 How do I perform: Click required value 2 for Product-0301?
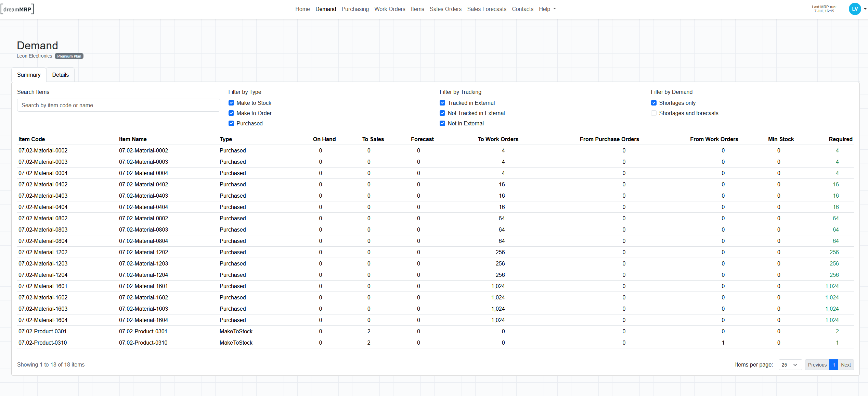coord(837,331)
